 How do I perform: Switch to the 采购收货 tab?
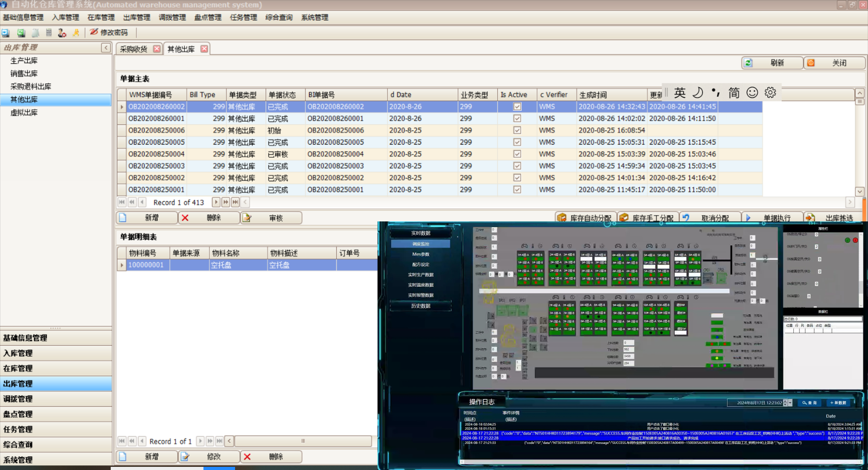click(x=134, y=49)
